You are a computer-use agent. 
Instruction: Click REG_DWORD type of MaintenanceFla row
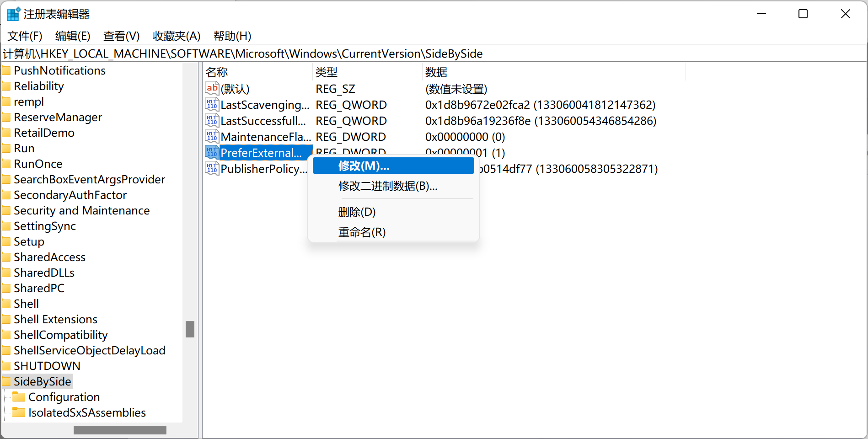[x=351, y=137]
